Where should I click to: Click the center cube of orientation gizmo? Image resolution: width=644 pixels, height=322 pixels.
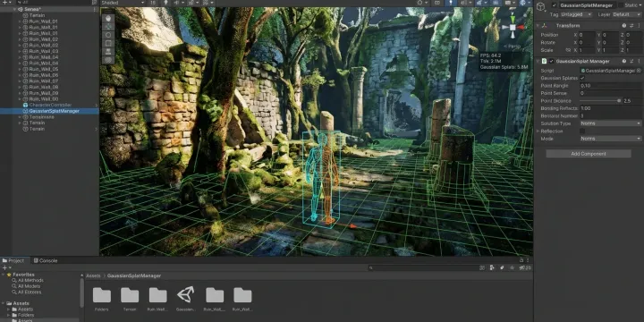pyautogui.click(x=513, y=28)
